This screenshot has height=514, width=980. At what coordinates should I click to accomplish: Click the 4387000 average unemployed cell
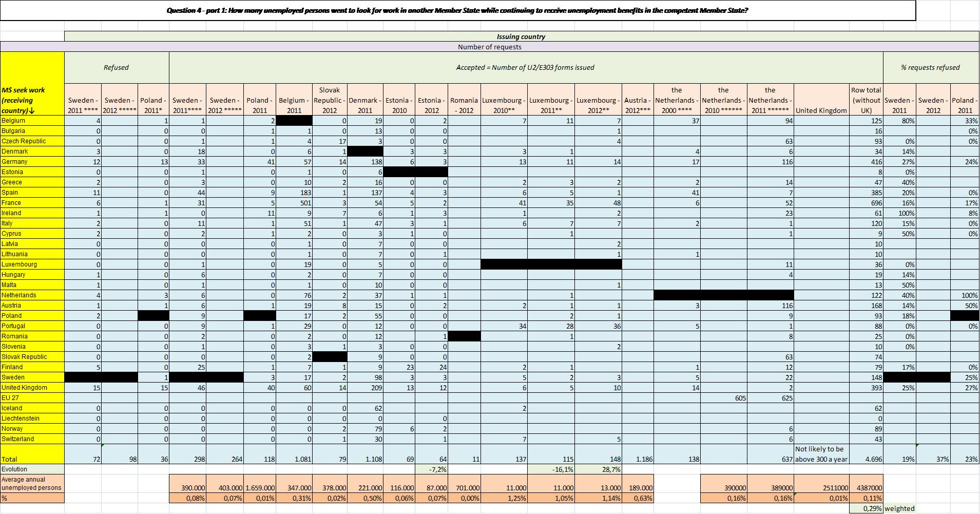[866, 488]
